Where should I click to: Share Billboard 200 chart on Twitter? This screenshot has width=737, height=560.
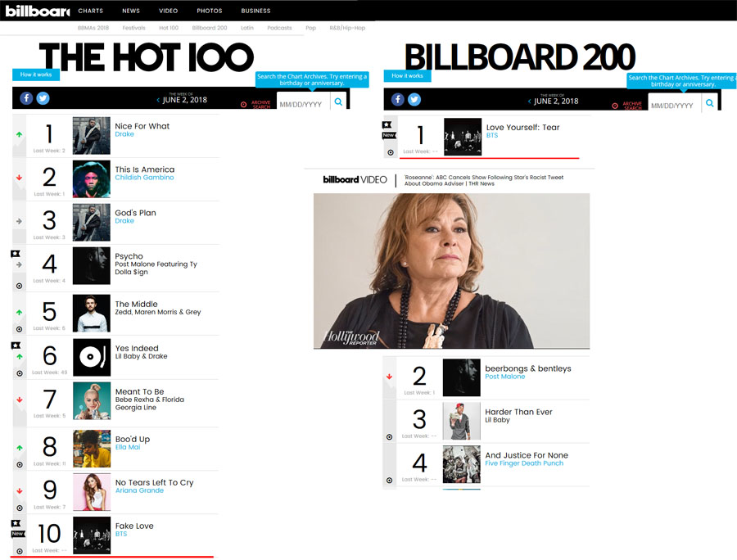(x=414, y=100)
